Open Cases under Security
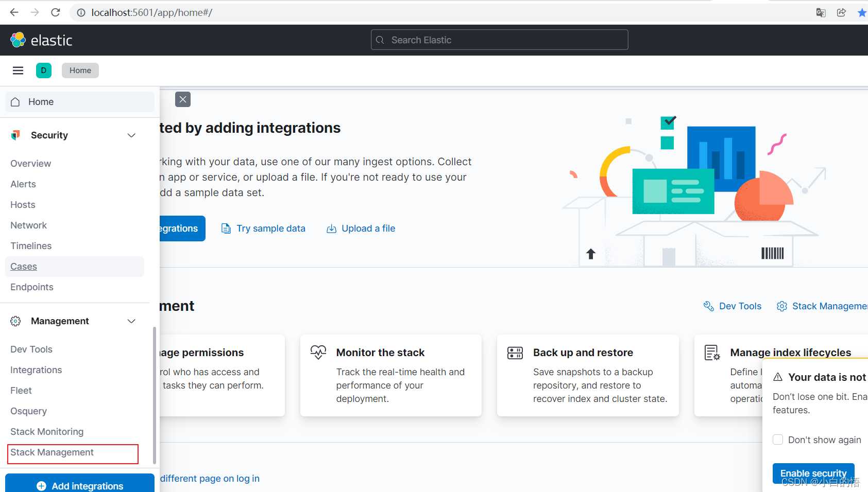The image size is (868, 492). click(24, 267)
